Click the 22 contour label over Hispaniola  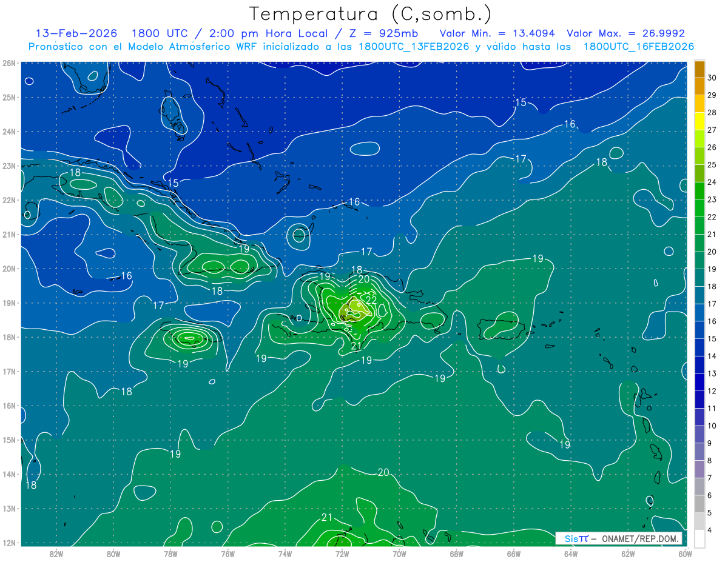pos(371,299)
